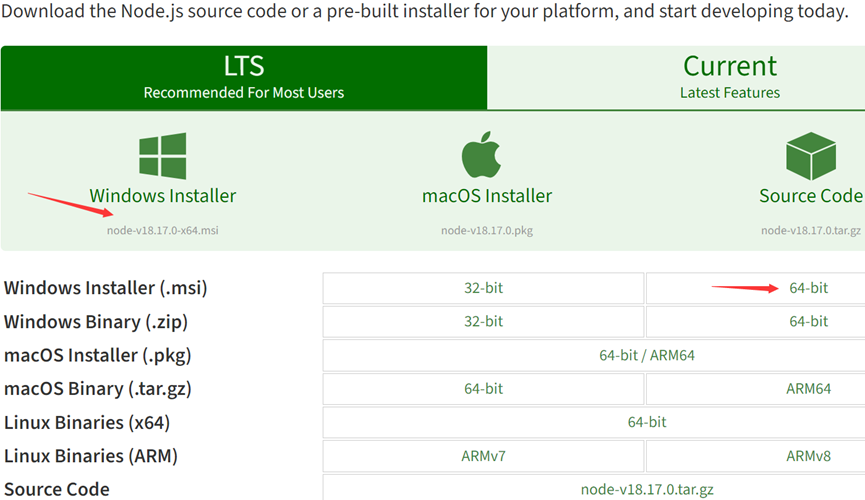Click the macOS Installer (.pkg) row label
Screen dimensions: 865x500
pyautogui.click(x=98, y=355)
